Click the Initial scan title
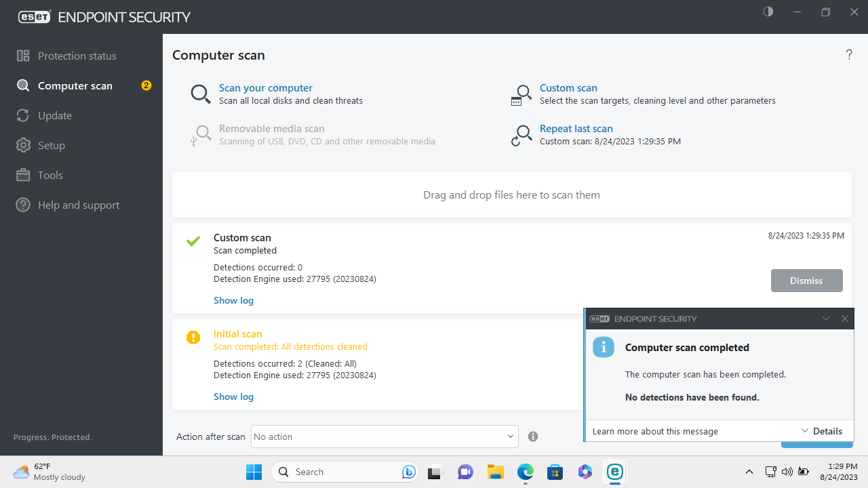This screenshot has height=488, width=868. point(237,334)
